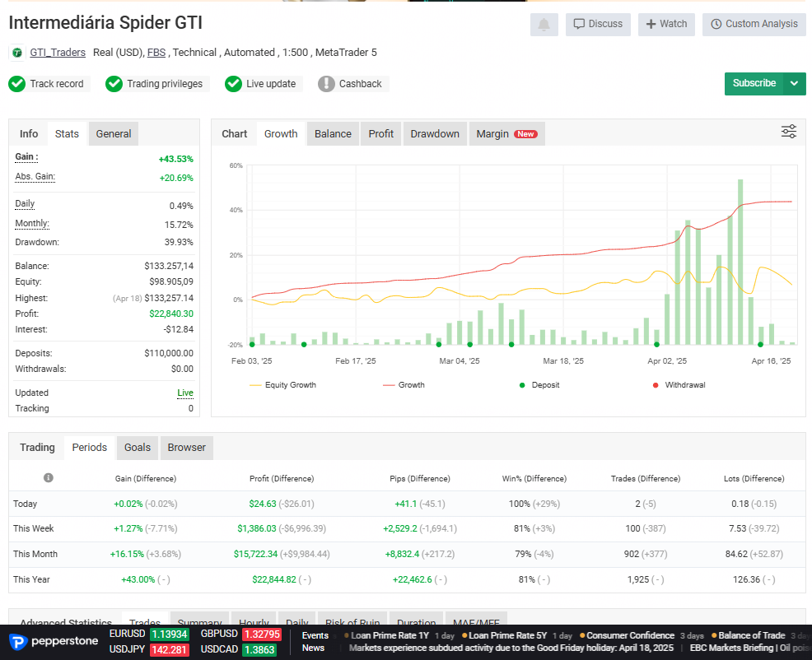Toggle Deposit legend series
This screenshot has height=660, width=812.
[539, 384]
